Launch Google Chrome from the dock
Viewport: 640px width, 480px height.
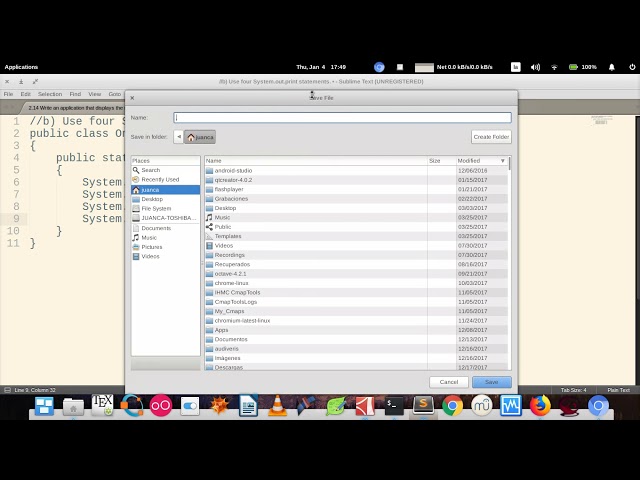coord(452,406)
